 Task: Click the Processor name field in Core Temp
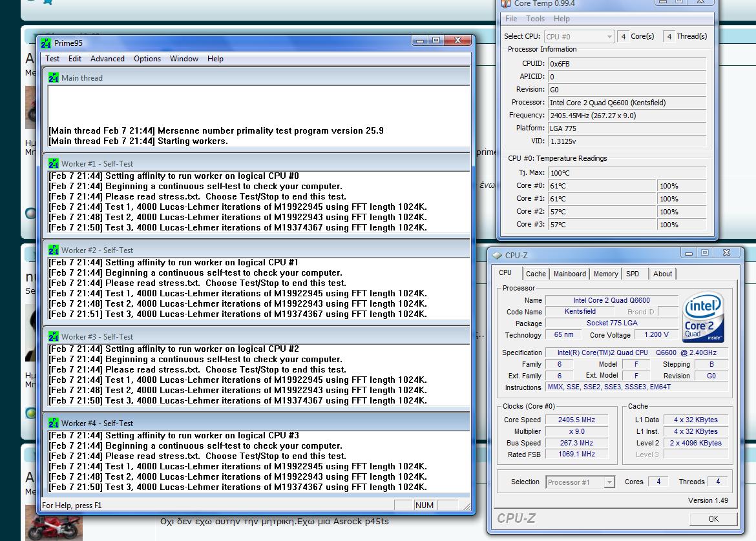point(627,103)
